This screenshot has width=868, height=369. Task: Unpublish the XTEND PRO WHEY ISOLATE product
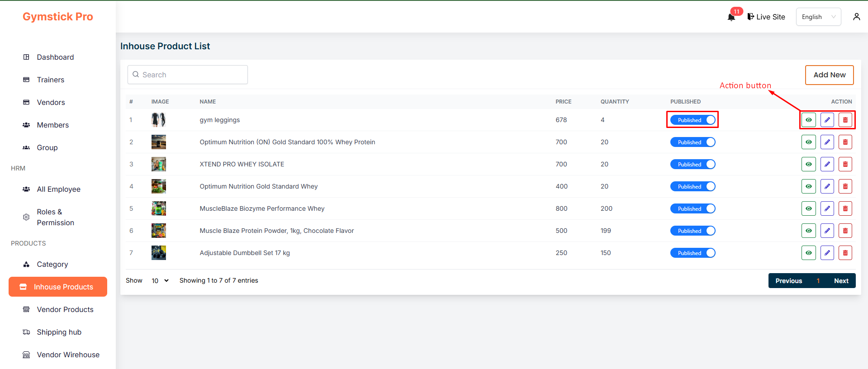pos(693,164)
